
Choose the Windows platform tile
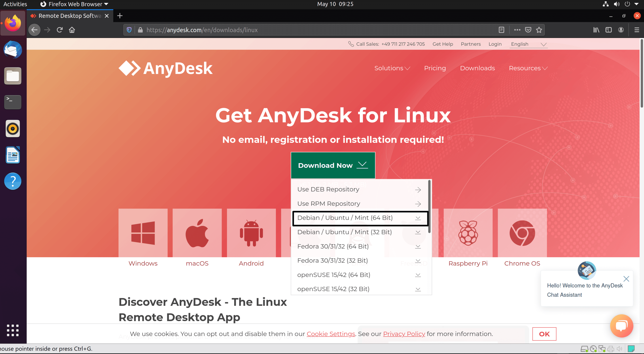pos(143,233)
